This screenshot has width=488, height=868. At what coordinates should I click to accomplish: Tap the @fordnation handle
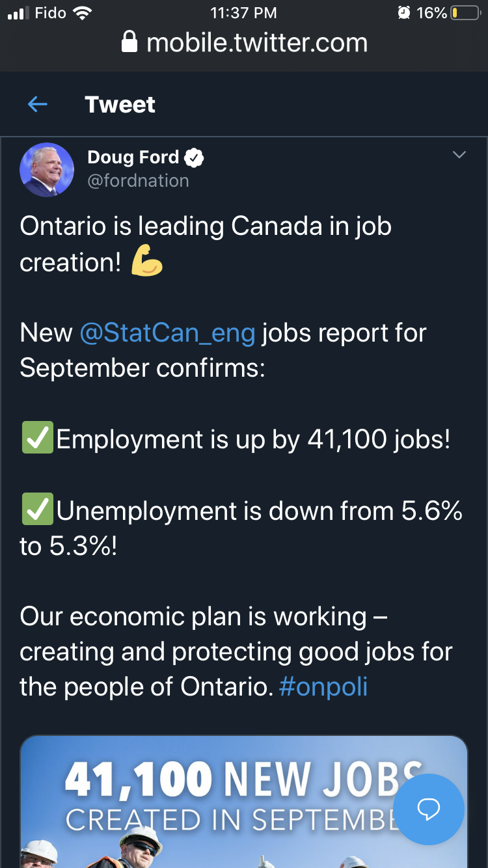pos(138,180)
